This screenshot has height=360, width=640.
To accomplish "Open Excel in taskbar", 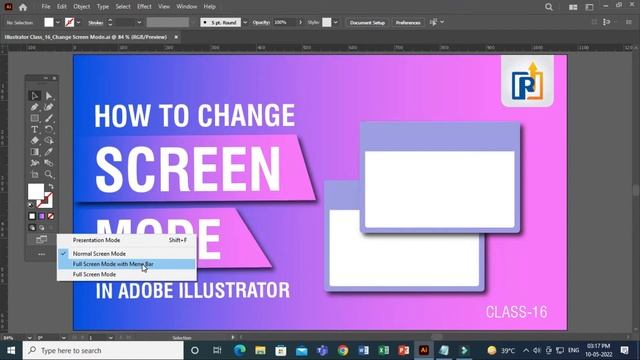I will (384, 351).
